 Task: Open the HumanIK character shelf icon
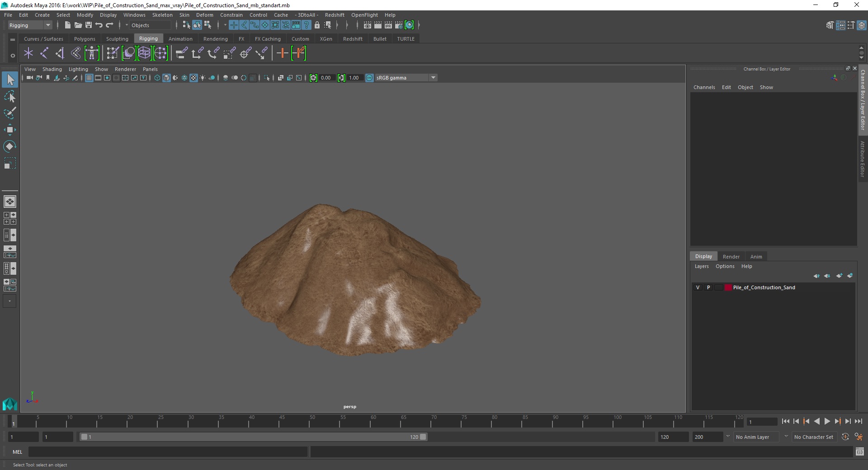pos(91,53)
